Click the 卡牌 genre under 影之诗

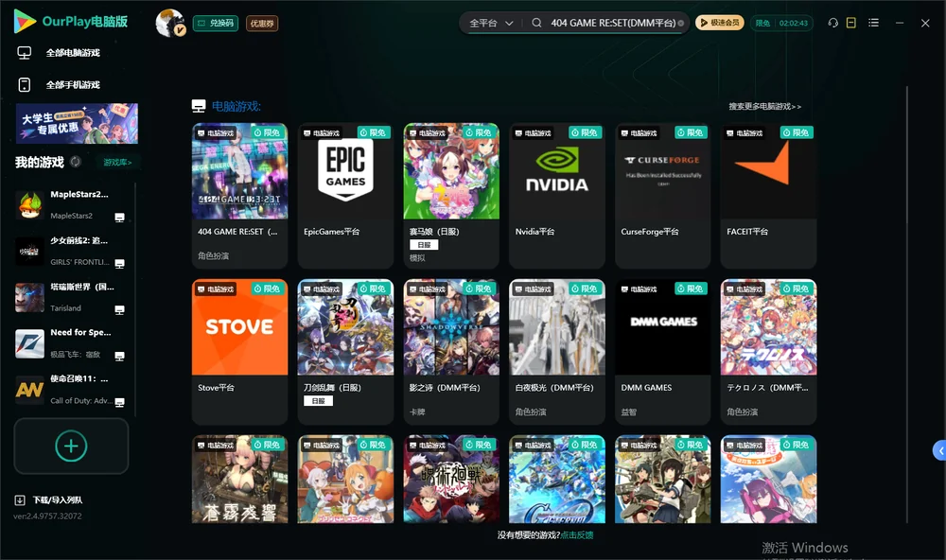pyautogui.click(x=417, y=411)
